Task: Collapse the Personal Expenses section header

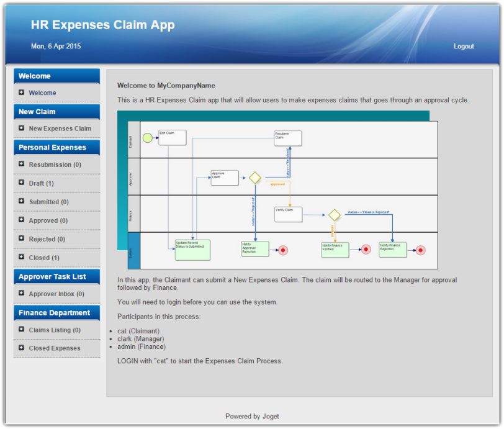Action: [56, 148]
